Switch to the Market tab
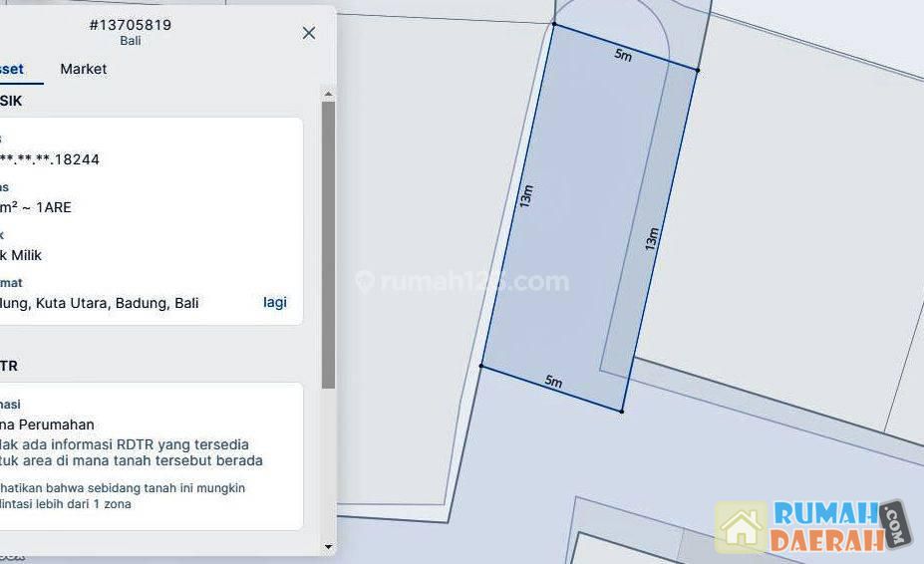 [84, 69]
